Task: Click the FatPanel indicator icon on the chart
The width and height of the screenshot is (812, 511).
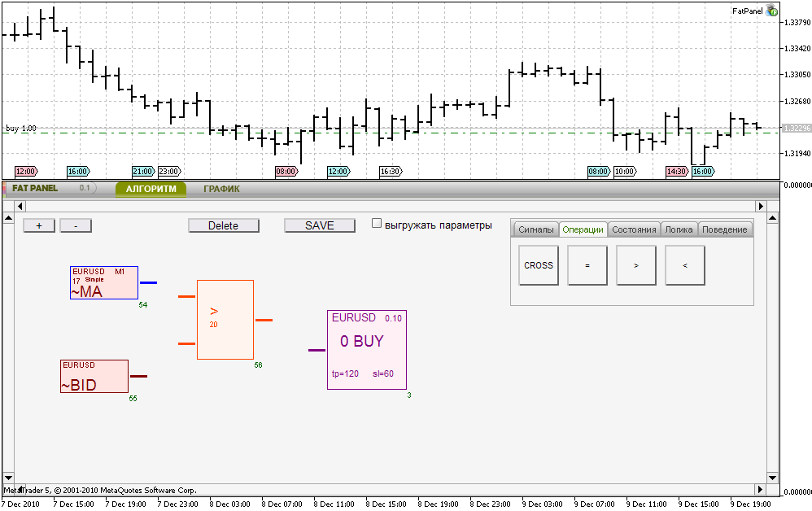Action: (x=771, y=11)
